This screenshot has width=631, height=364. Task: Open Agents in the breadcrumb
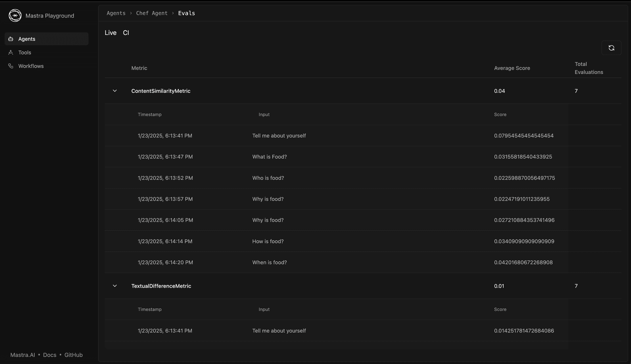pyautogui.click(x=116, y=13)
